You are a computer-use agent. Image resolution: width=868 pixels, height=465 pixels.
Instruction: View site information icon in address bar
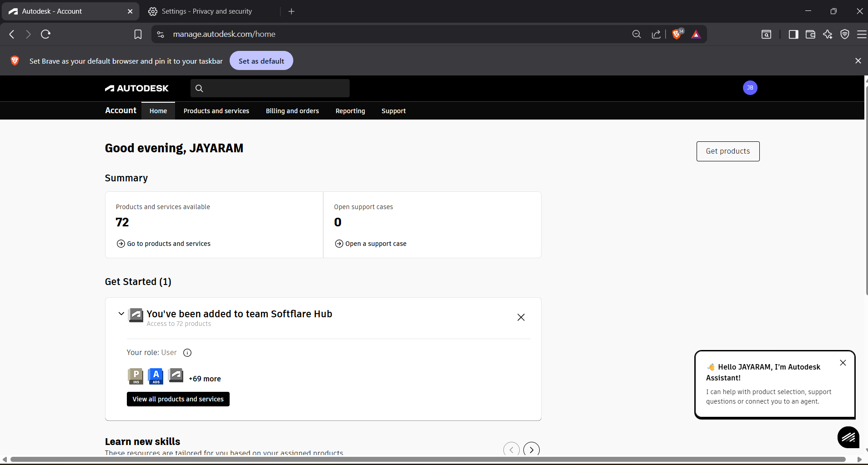[x=161, y=34]
